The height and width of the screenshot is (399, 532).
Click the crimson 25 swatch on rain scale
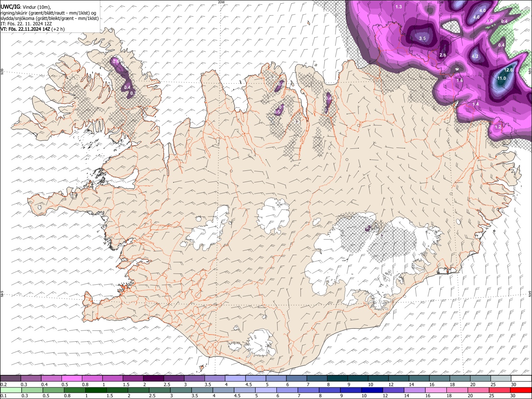click(x=500, y=390)
